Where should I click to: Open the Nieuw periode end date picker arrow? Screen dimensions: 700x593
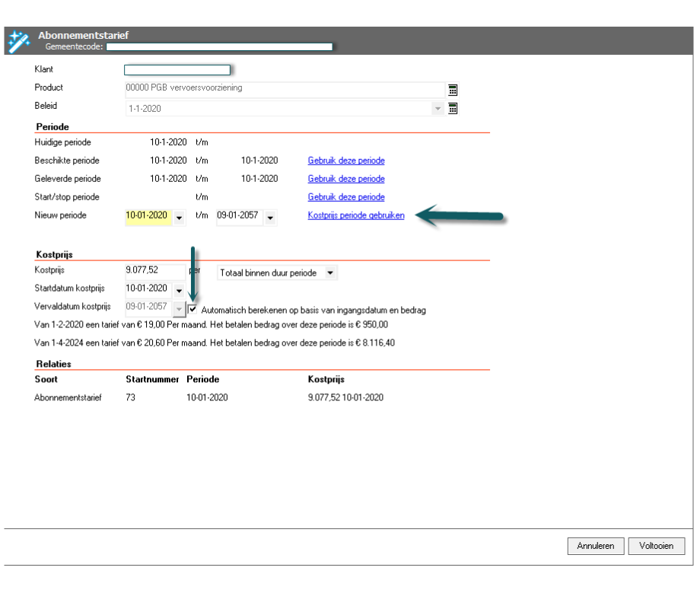pyautogui.click(x=270, y=218)
